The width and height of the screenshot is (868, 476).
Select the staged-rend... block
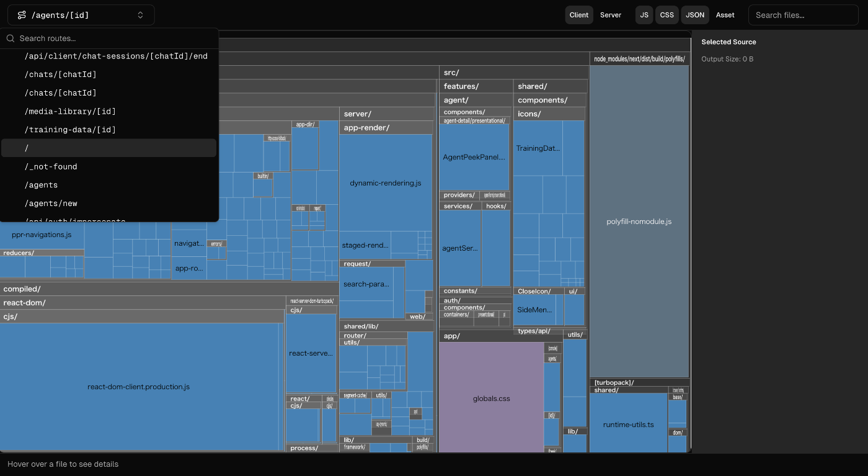[366, 245]
